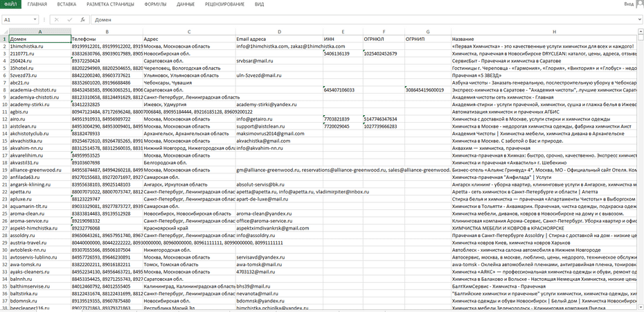Switch to the ГЛАВНАЯ ribbon tab
This screenshot has width=644, height=312.
point(37,4)
